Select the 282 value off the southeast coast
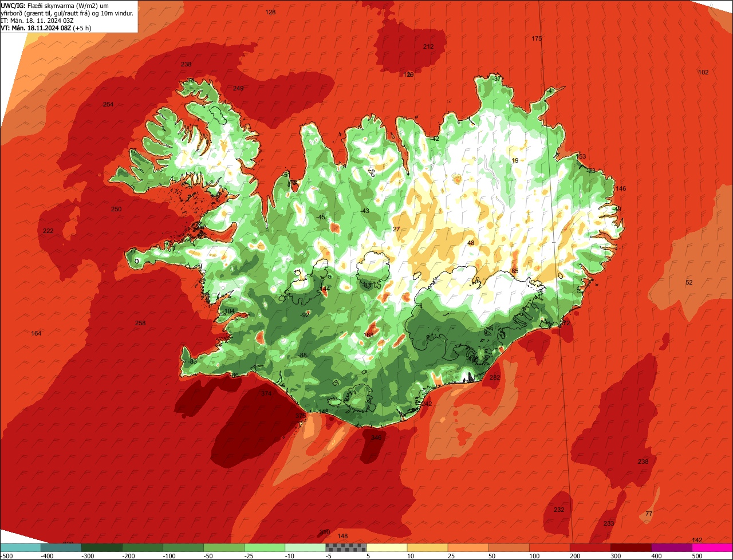 point(495,377)
